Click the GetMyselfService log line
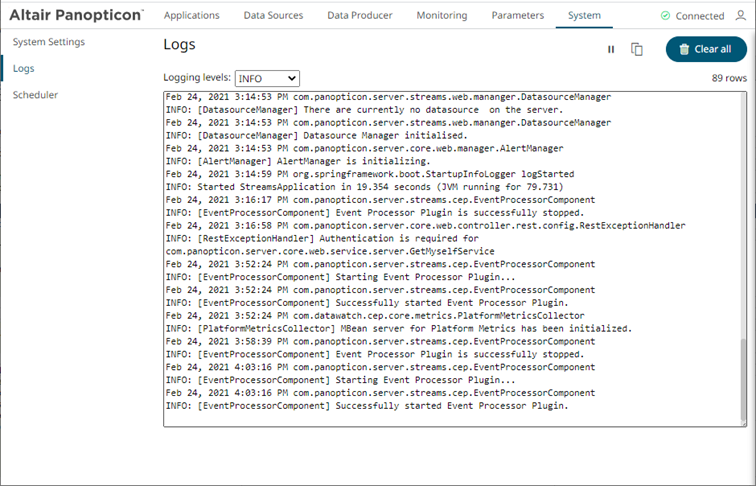 coord(330,251)
